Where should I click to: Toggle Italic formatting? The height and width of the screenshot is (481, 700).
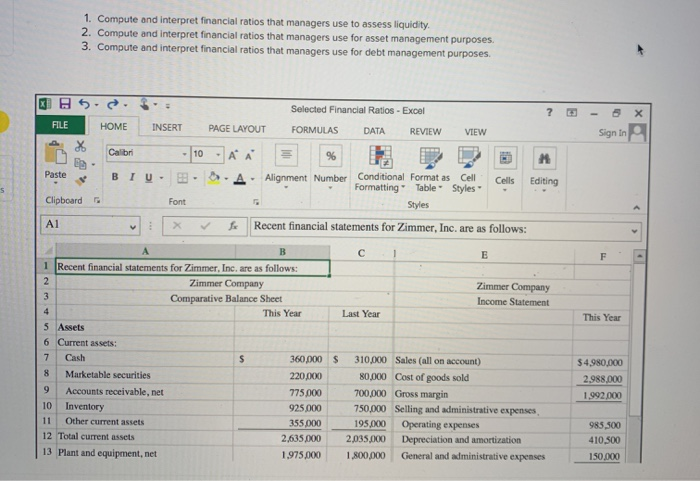point(132,177)
